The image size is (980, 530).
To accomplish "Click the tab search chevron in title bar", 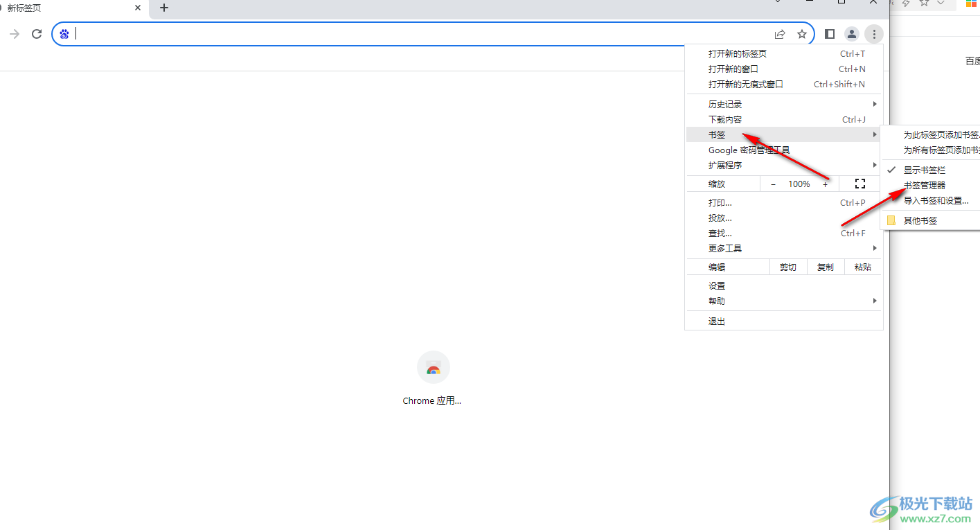I will [x=777, y=2].
